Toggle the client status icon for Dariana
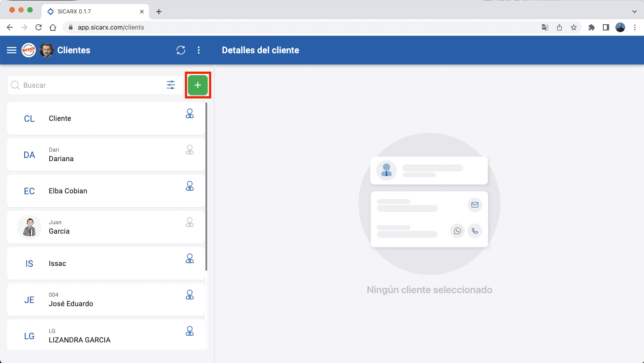 click(189, 149)
